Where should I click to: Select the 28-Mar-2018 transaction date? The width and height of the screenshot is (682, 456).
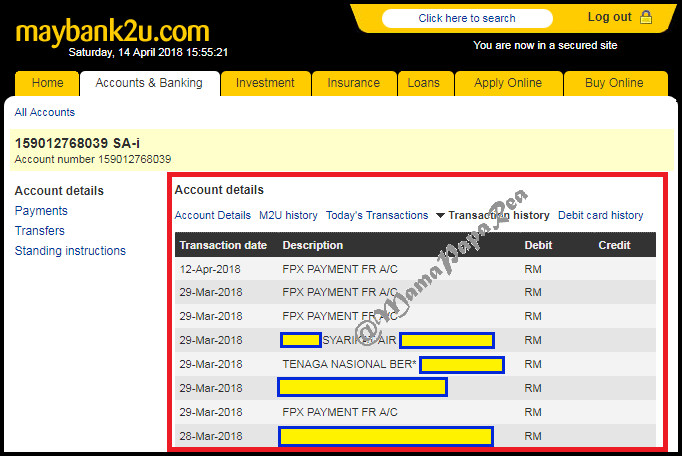coord(211,436)
